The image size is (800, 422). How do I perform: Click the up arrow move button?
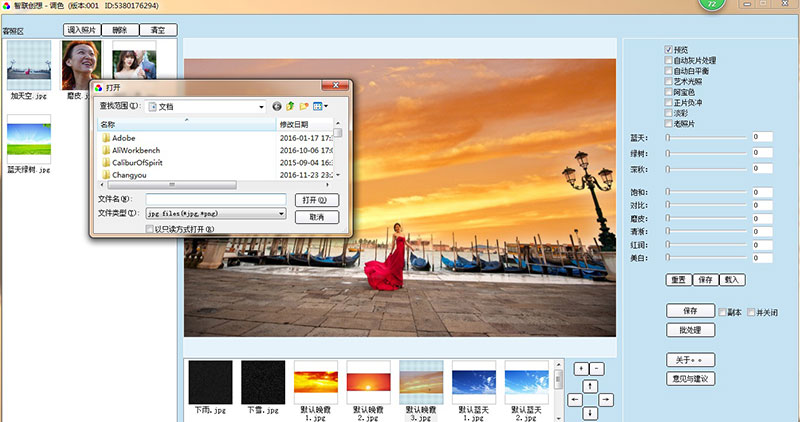pyautogui.click(x=590, y=386)
